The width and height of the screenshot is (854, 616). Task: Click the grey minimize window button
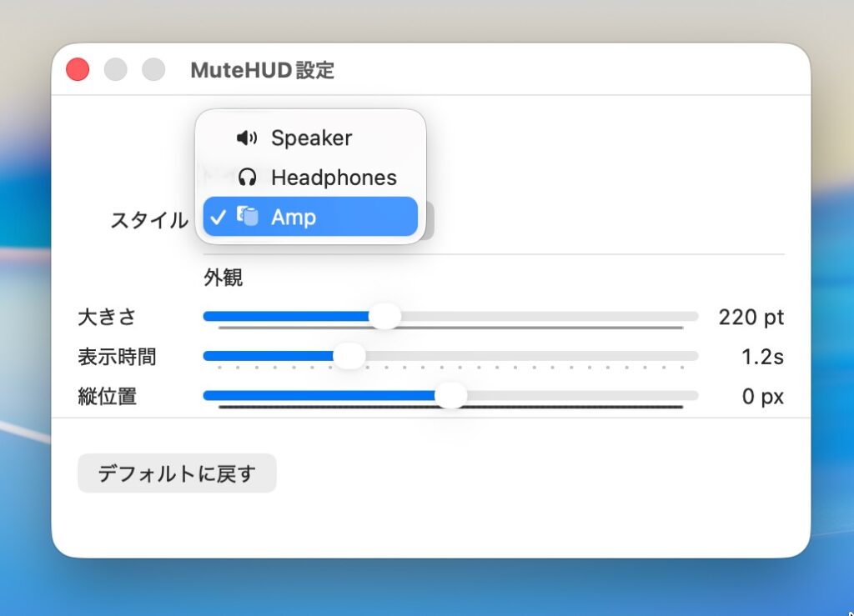pyautogui.click(x=115, y=70)
